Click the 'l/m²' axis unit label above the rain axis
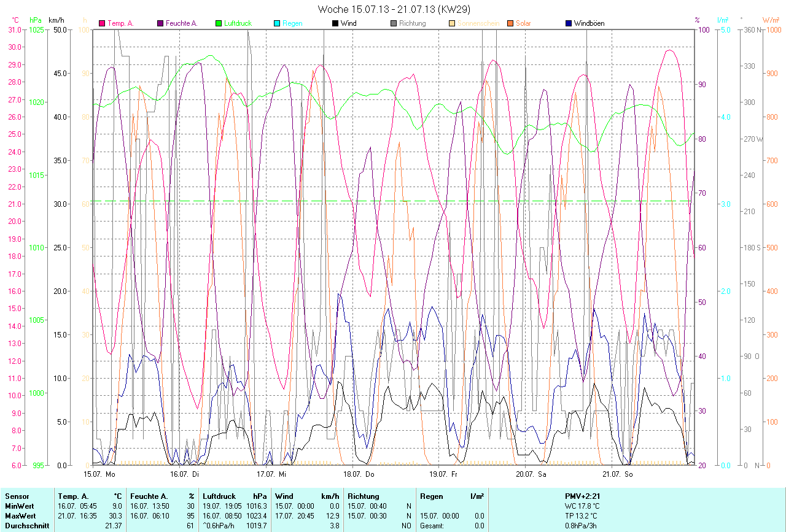 [x=722, y=20]
